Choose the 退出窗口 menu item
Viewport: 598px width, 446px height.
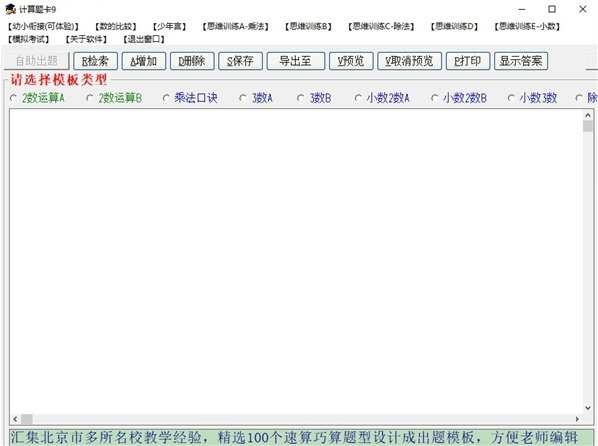tap(144, 39)
